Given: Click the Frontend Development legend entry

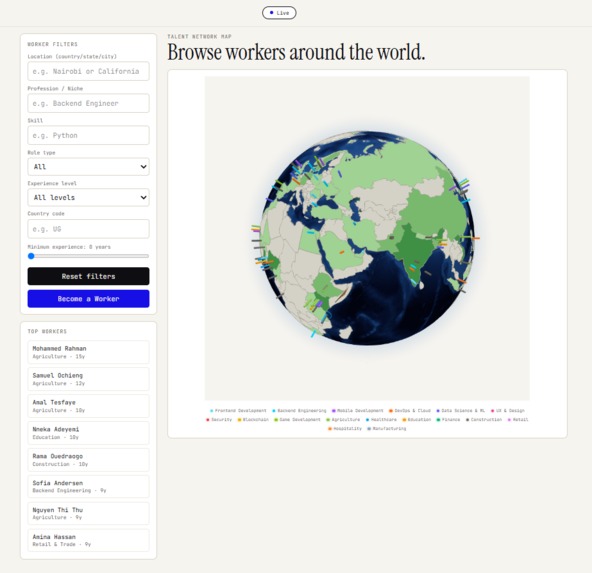Looking at the screenshot, I should pos(238,410).
